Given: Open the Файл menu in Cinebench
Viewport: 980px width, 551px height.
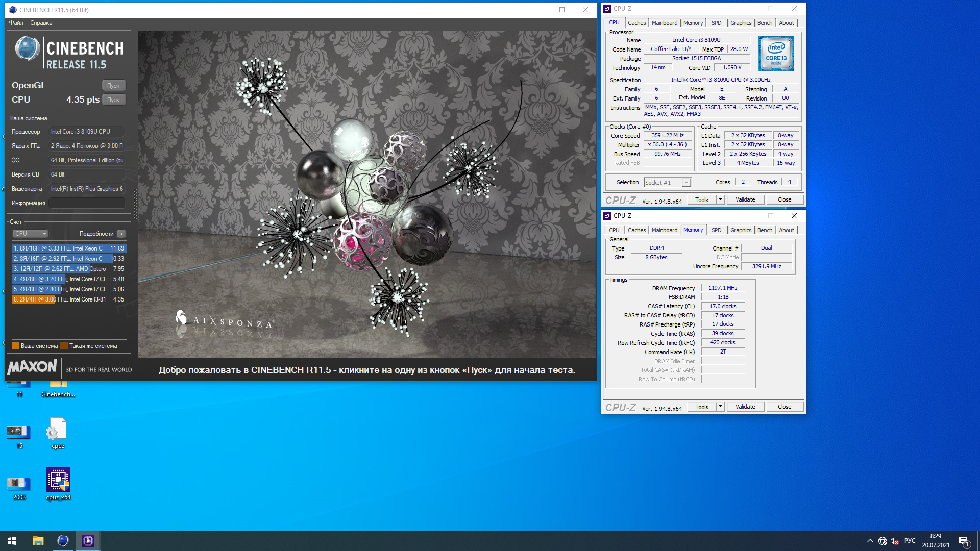Looking at the screenshot, I should [16, 23].
